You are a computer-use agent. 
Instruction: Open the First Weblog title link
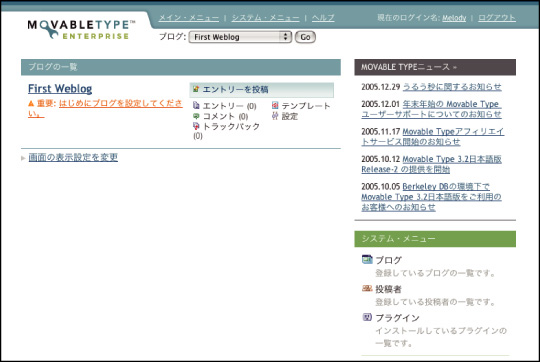[x=60, y=89]
